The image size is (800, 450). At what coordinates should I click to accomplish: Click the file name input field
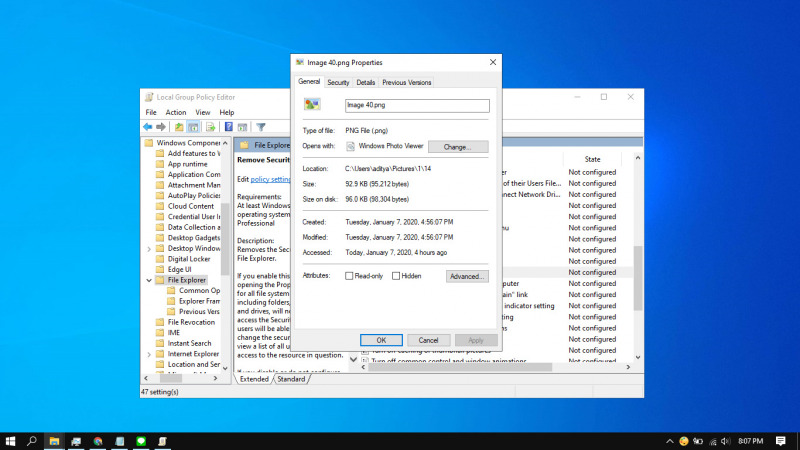click(417, 106)
